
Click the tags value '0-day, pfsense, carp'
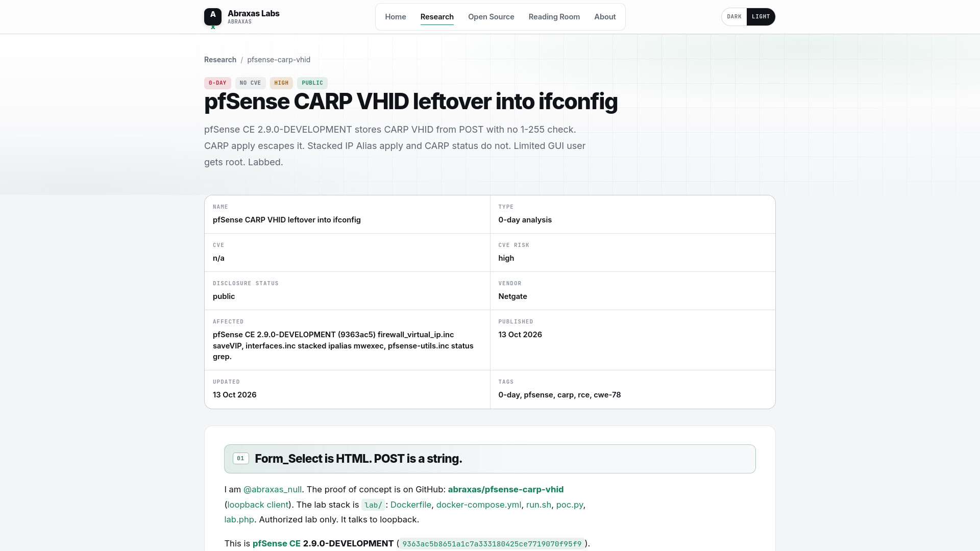559,395
